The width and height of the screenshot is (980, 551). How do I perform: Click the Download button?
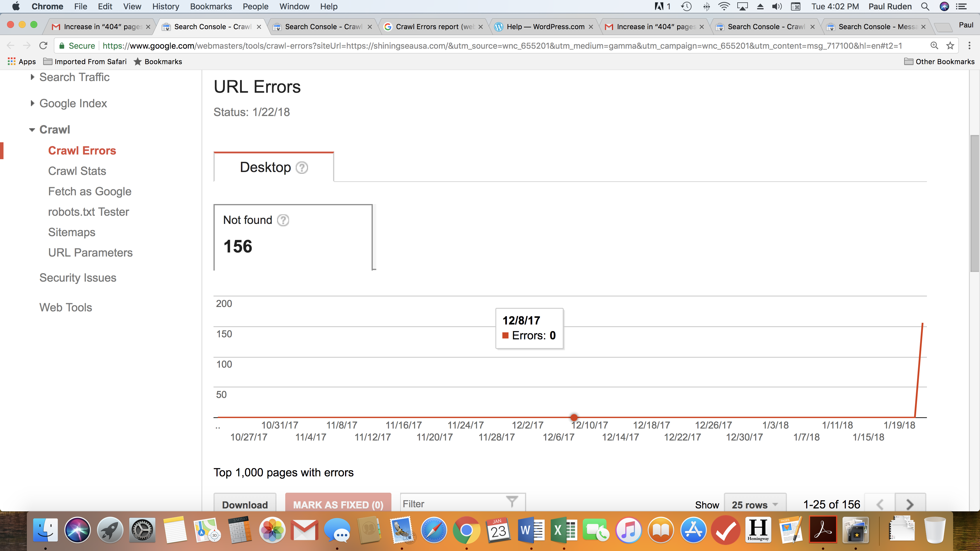coord(245,505)
